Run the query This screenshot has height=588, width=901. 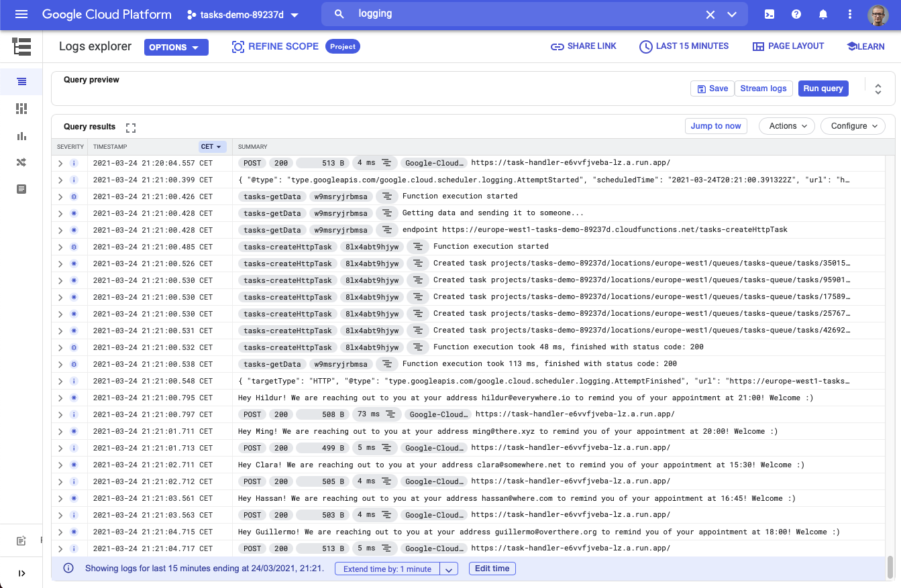[823, 89]
